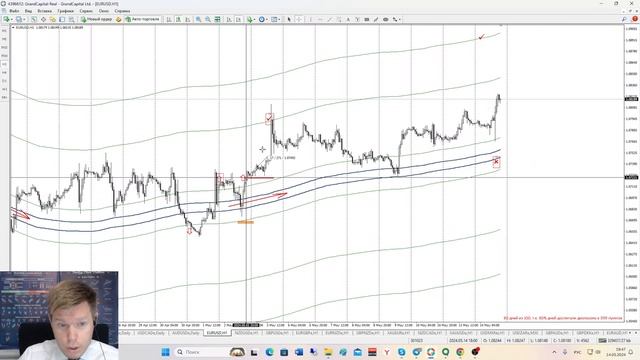Open the Файл menu
Viewport: 640px width, 360px height.
(x=14, y=11)
